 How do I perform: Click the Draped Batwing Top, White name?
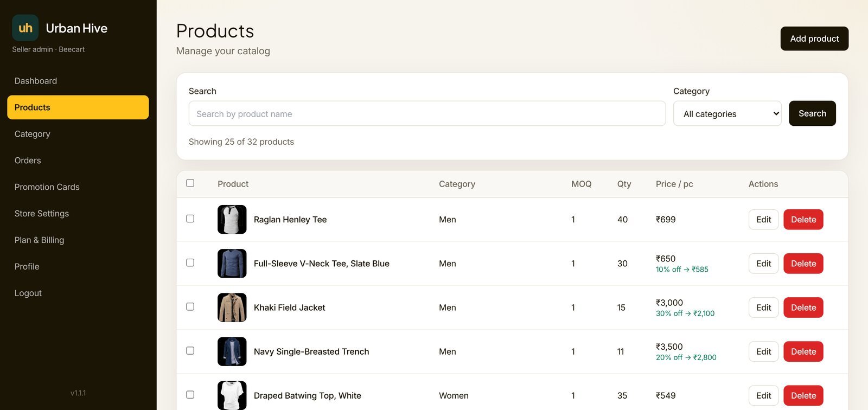(x=307, y=395)
